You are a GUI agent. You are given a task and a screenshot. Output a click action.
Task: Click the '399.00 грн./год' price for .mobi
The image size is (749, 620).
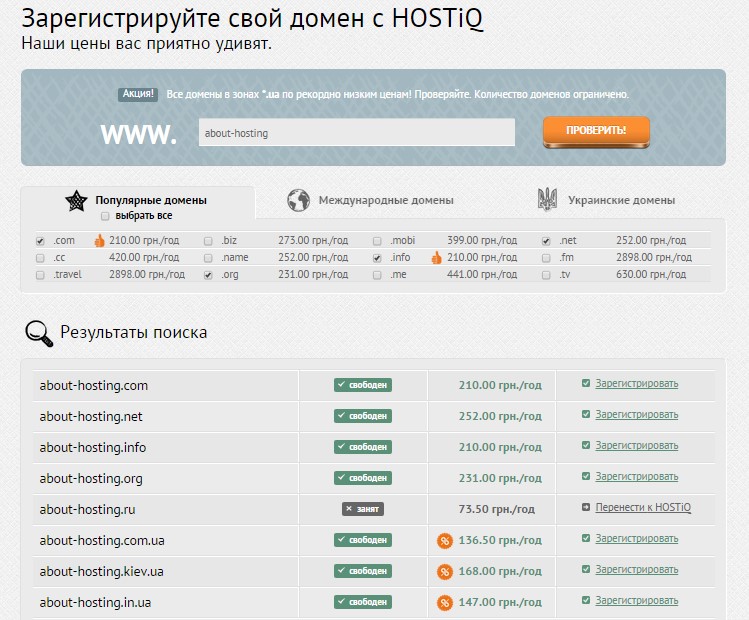coord(482,240)
